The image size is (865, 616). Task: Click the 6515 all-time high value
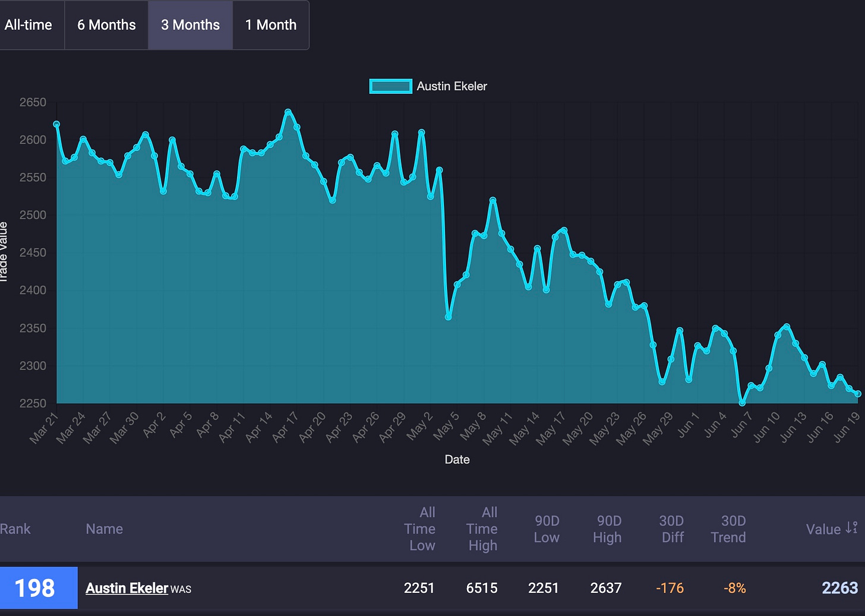tap(482, 588)
